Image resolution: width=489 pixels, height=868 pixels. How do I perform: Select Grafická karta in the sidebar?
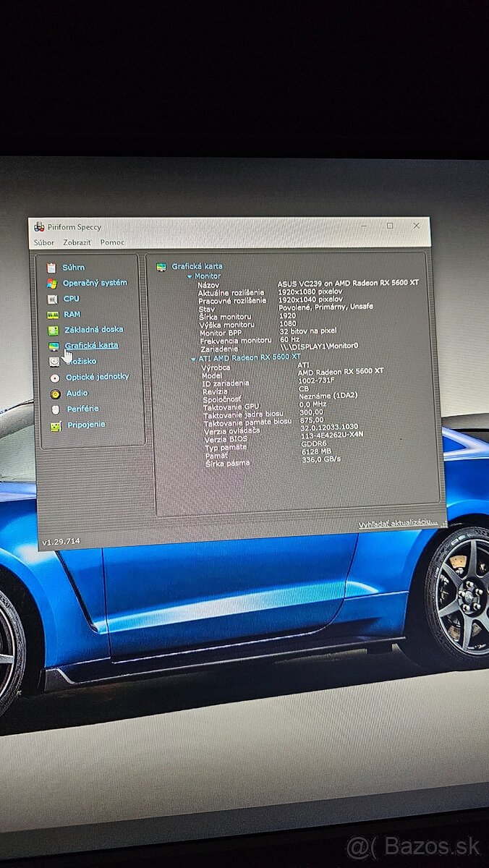(x=91, y=346)
